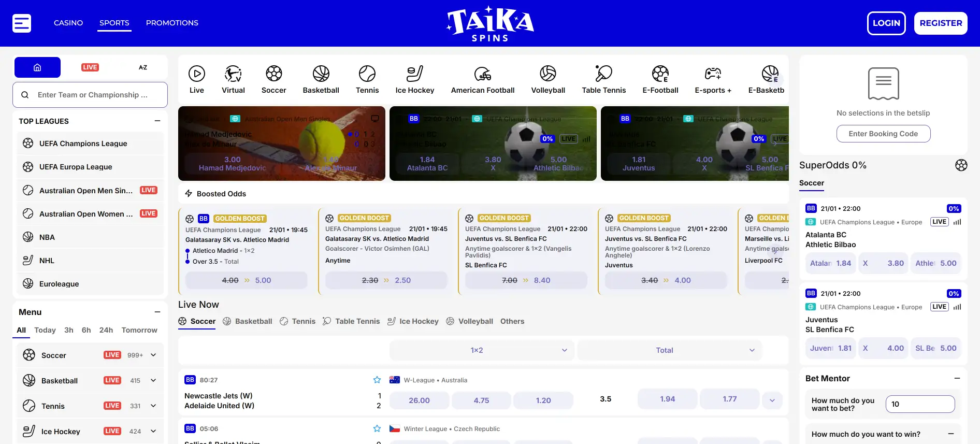The height and width of the screenshot is (444, 980).
Task: Select Basketball in the top sports bar
Action: tap(321, 79)
